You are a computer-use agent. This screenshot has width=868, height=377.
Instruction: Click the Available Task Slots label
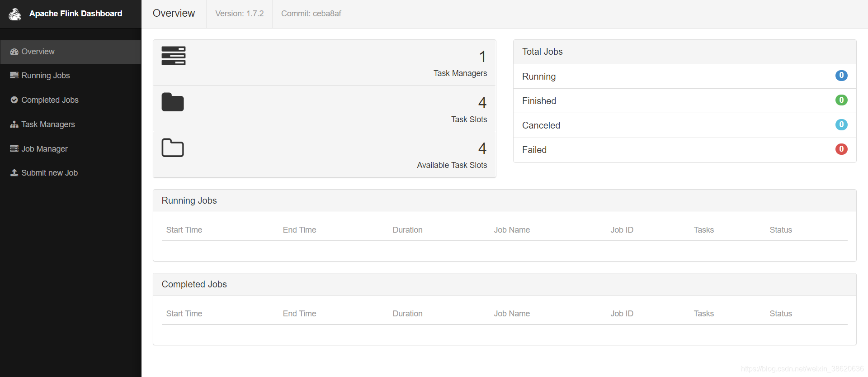452,165
